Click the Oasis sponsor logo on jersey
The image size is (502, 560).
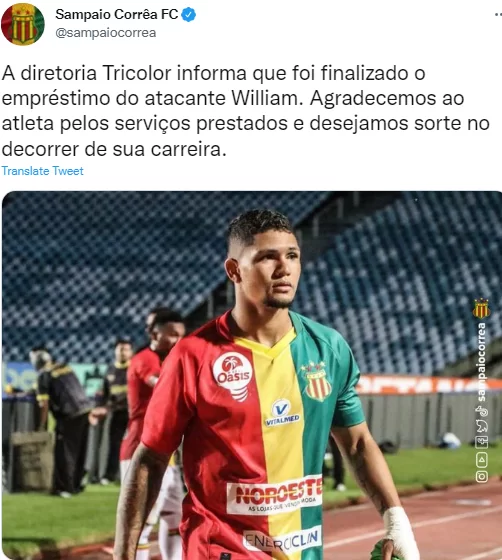[233, 376]
